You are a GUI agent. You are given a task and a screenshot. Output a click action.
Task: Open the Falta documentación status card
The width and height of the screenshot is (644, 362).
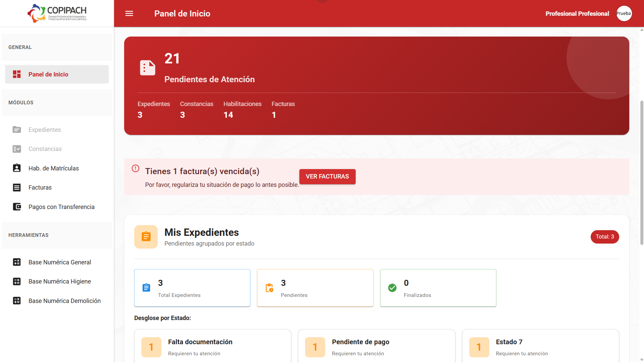pyautogui.click(x=213, y=346)
